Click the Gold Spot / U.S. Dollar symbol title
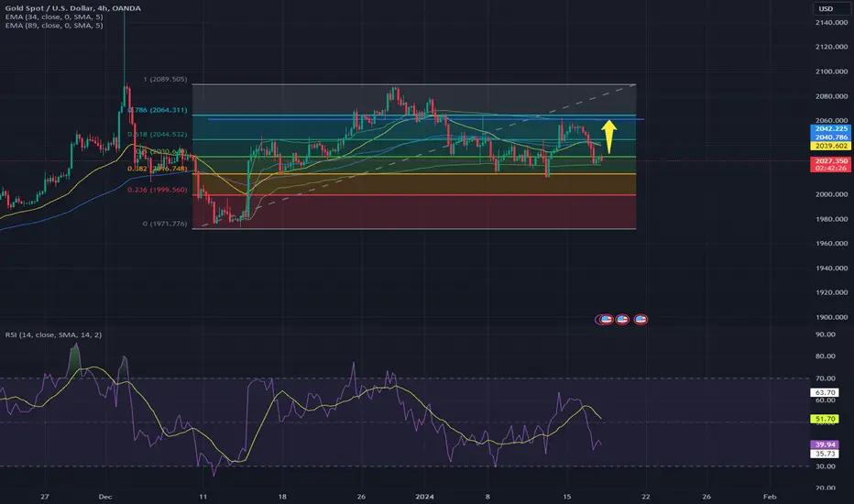 pyautogui.click(x=72, y=8)
